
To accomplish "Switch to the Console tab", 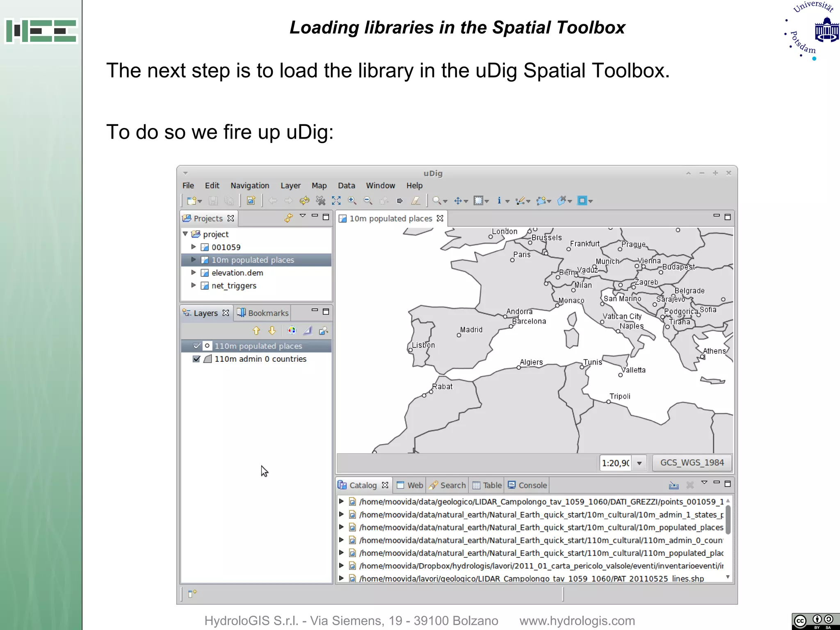I will pyautogui.click(x=527, y=485).
